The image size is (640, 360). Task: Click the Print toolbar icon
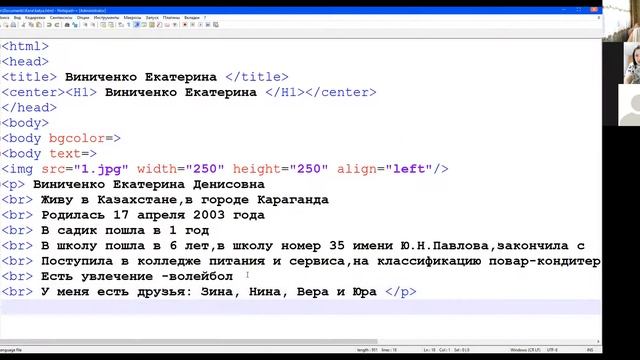click(13, 25)
